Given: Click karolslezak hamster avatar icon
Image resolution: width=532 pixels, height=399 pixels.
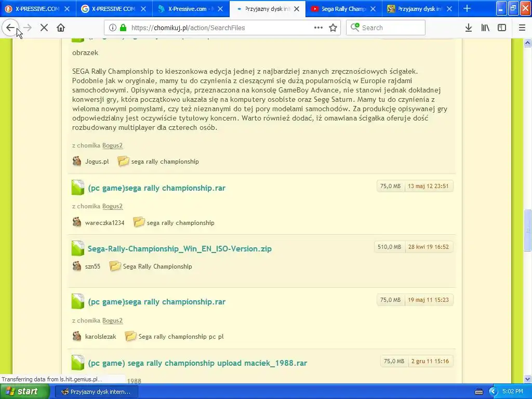Looking at the screenshot, I should pyautogui.click(x=77, y=336).
